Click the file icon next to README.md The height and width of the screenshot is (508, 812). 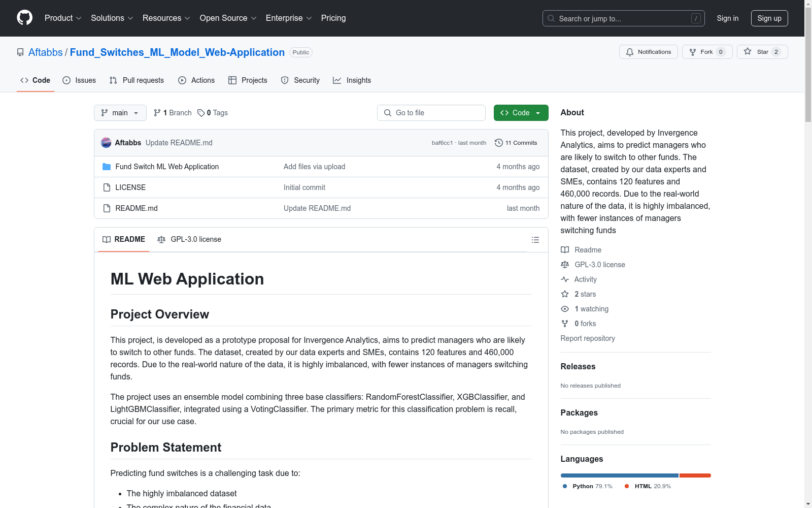pyautogui.click(x=107, y=208)
